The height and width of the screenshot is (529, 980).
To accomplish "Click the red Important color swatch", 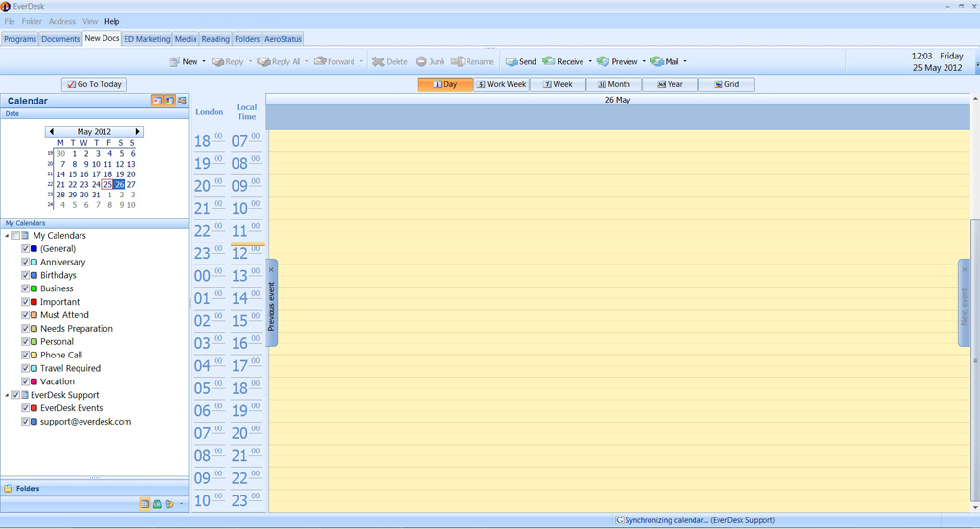I will click(x=34, y=302).
